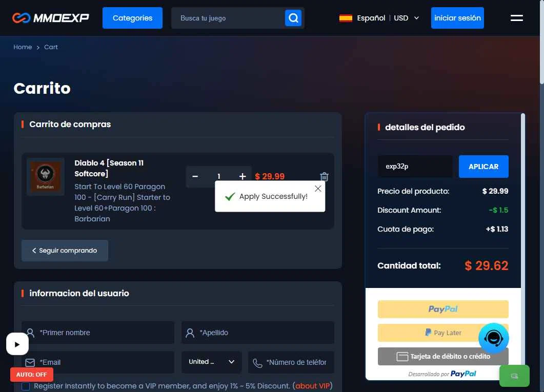Focus the Busca tu juego search field
Screen dimensions: 544x392
coord(228,18)
